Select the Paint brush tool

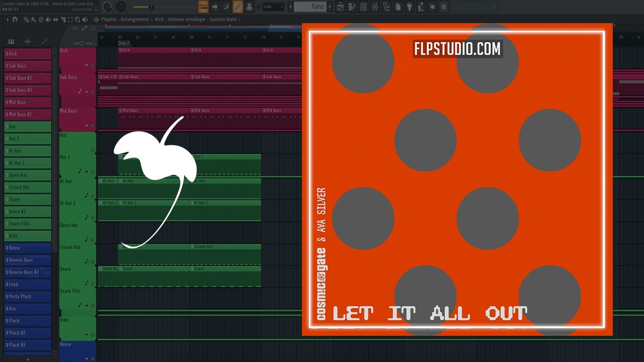33,20
